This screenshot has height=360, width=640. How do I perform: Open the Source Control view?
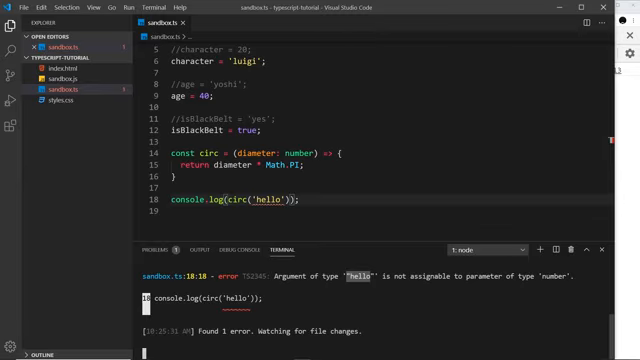click(10, 76)
